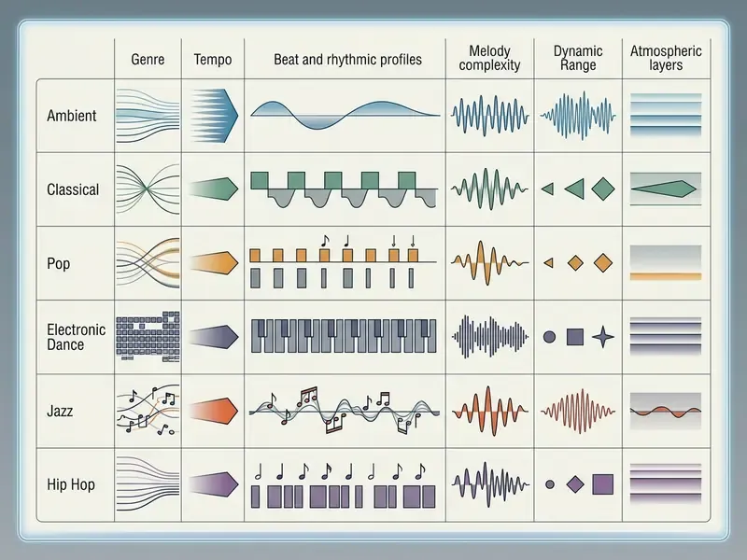Click the Beat and rhythmic profiles header

pyautogui.click(x=347, y=60)
